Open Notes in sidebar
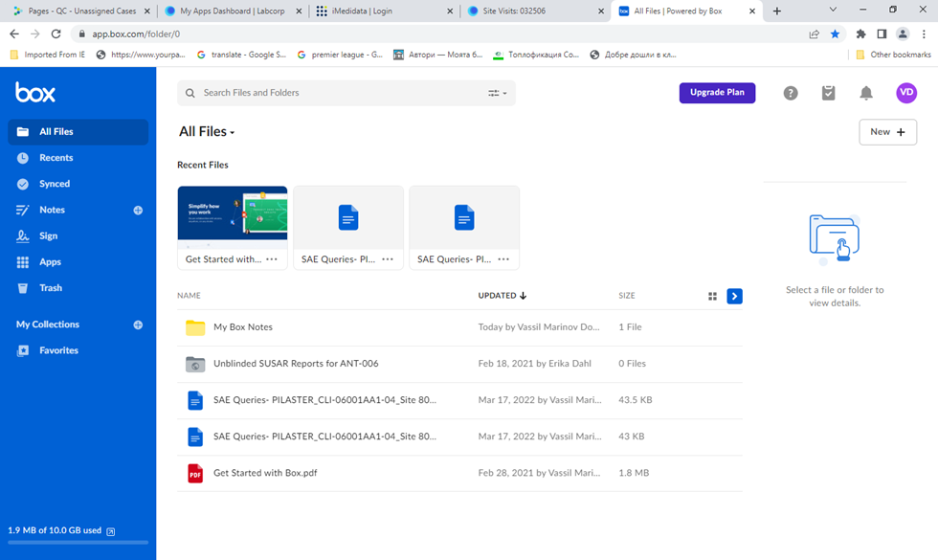The image size is (938, 560). [x=52, y=210]
